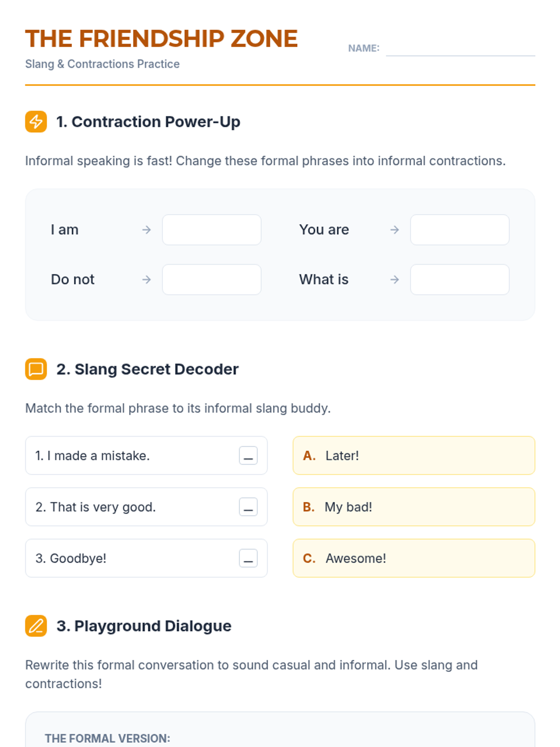Image resolution: width=560 pixels, height=747 pixels.
Task: Click the contraction input box for 'You are'
Action: (x=460, y=230)
